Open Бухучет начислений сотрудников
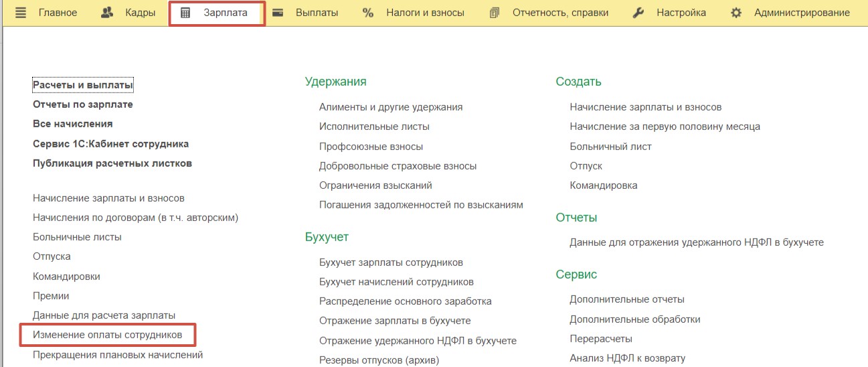Screen dimensions: 868x367 tap(396, 282)
